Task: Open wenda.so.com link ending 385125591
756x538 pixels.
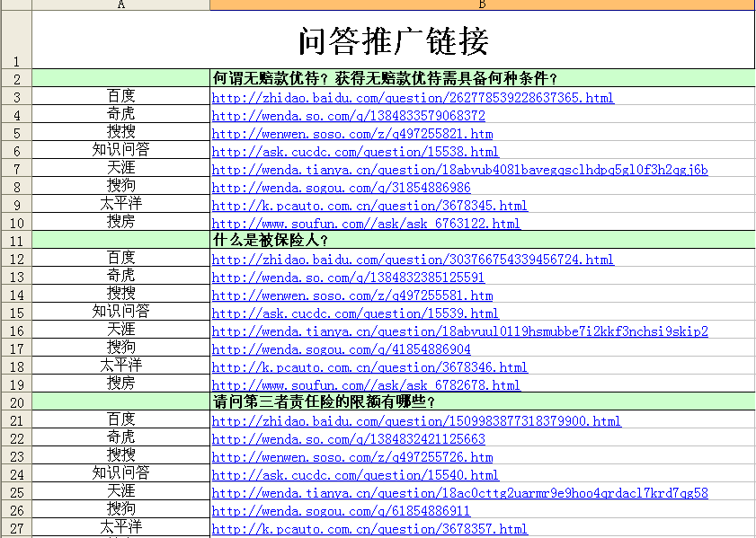Action: coord(348,278)
